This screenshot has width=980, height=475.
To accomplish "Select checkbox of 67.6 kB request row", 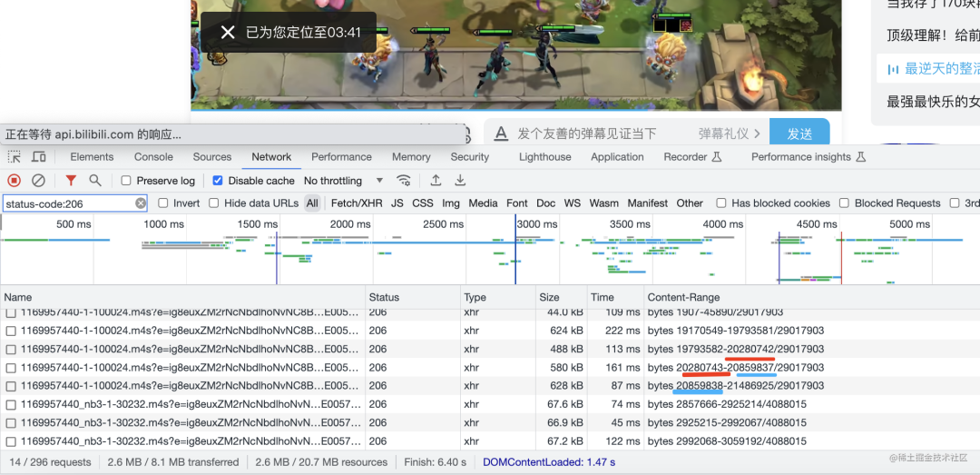I will (11, 404).
